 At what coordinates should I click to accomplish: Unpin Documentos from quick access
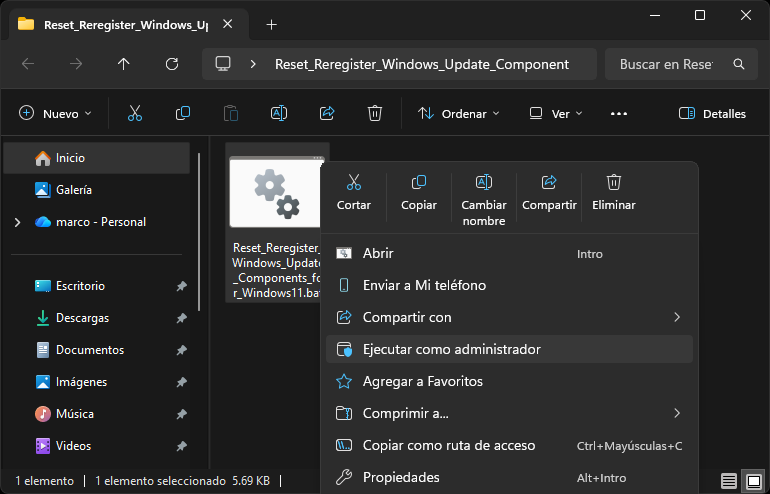pos(181,350)
